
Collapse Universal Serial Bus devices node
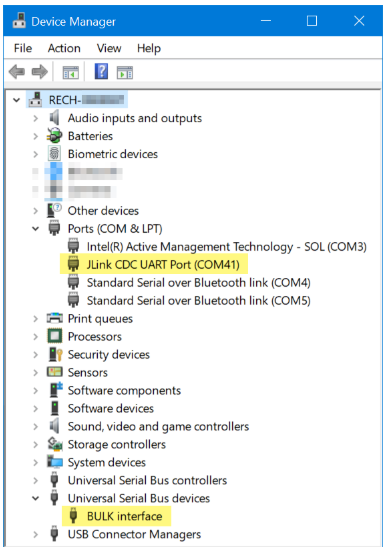click(x=36, y=498)
